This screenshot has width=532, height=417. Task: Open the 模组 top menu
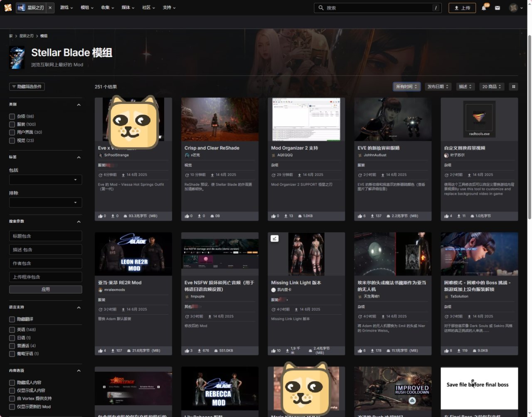[x=87, y=7]
